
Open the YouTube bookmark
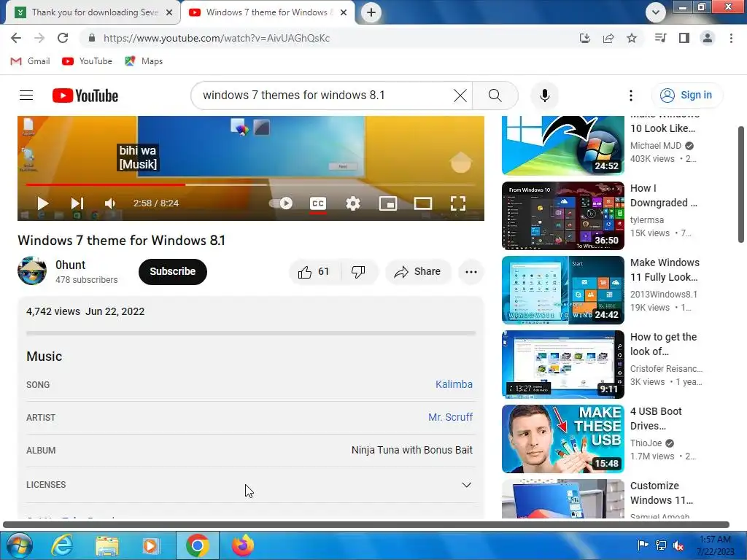88,61
